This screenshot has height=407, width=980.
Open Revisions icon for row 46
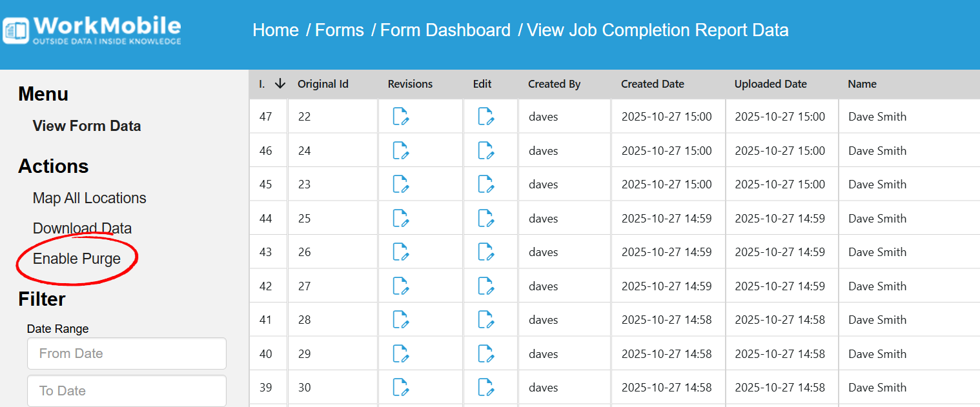[x=400, y=150]
